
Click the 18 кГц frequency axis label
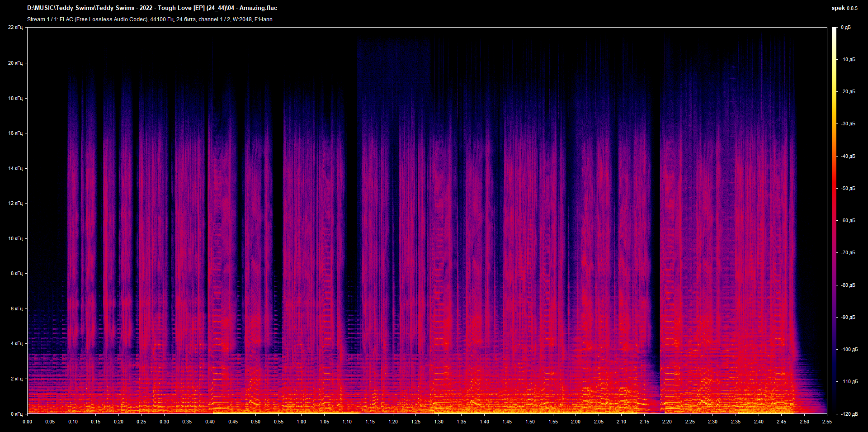[15, 98]
